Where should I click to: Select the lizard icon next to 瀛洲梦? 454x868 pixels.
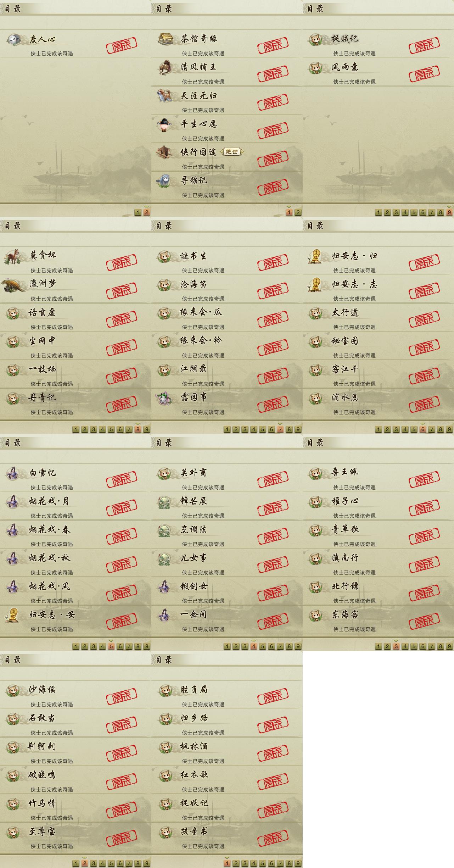(x=14, y=284)
